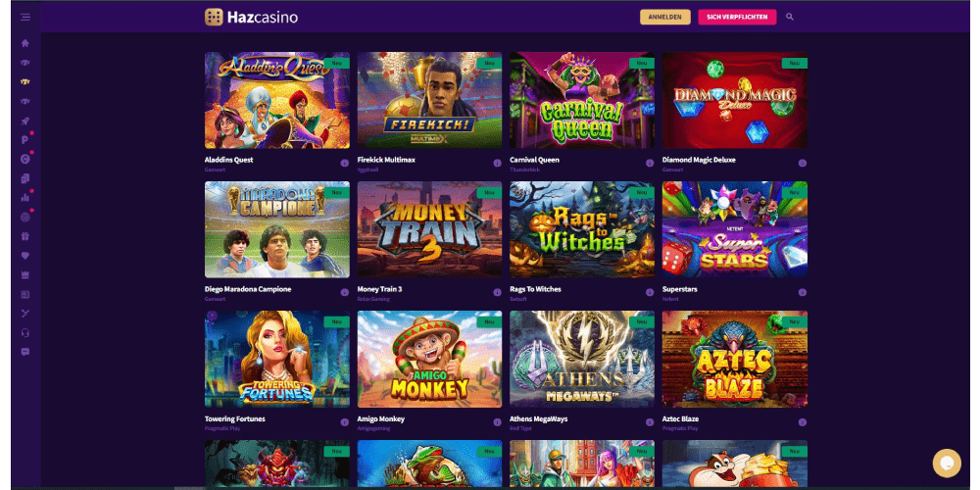The image size is (980, 490).
Task: Open the Aztec Blaze game thumbnail
Action: (x=734, y=359)
